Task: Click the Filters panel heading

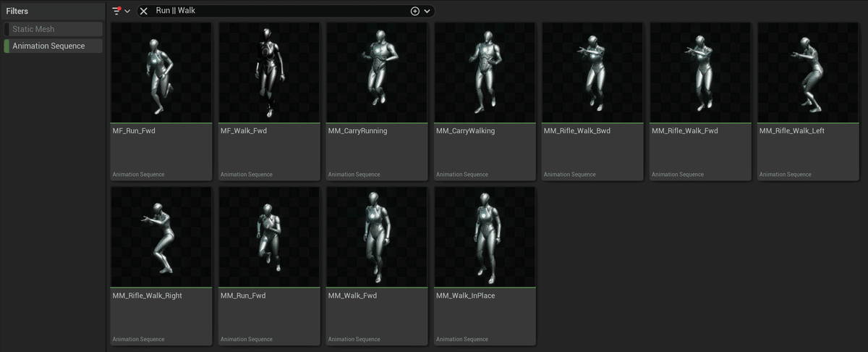Action: coord(17,11)
